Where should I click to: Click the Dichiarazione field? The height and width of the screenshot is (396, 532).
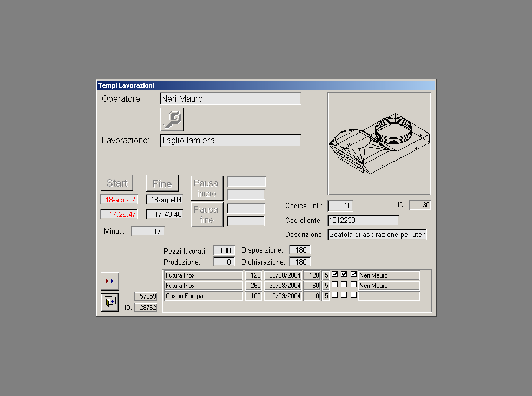[x=300, y=262]
